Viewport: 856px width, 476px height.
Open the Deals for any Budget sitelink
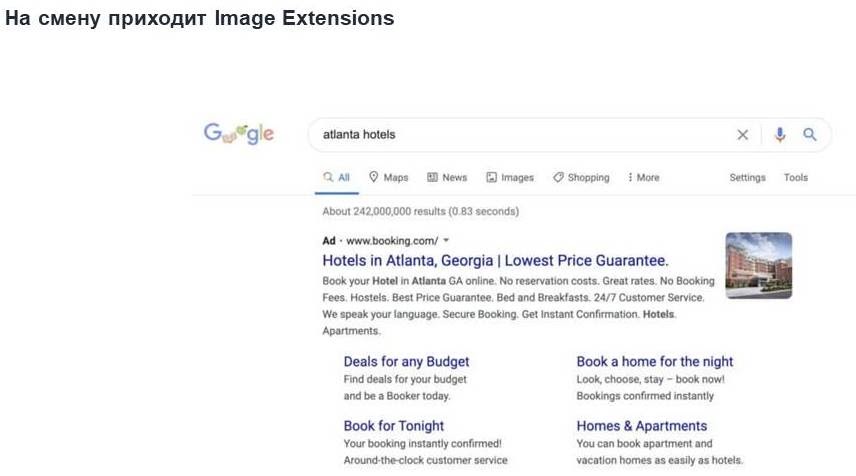click(x=406, y=361)
